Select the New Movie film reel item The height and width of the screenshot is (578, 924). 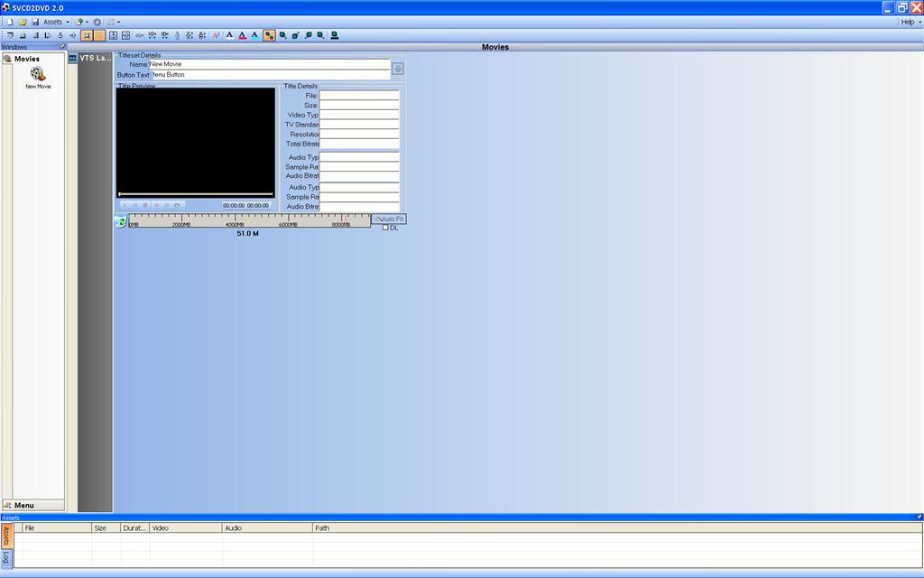click(38, 78)
